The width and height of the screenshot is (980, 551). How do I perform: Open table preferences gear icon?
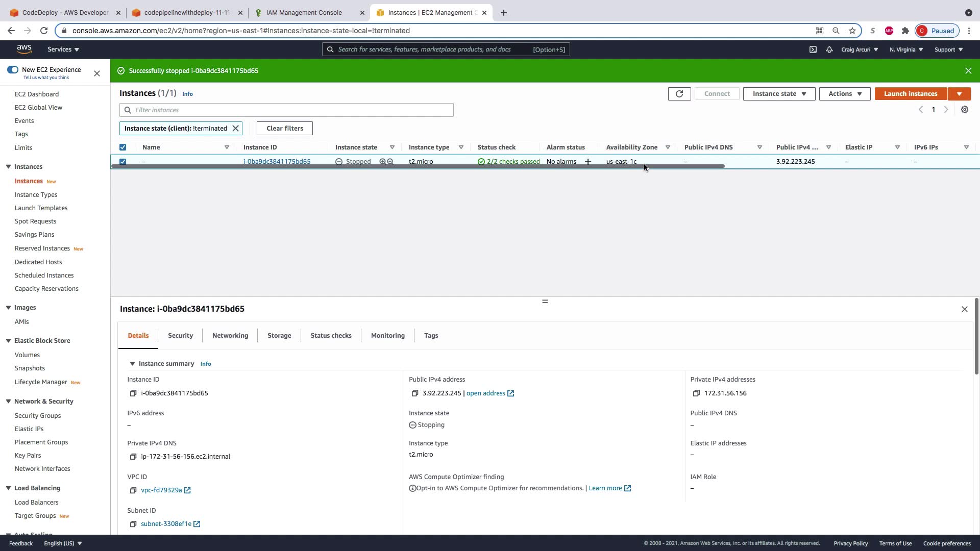(x=964, y=110)
